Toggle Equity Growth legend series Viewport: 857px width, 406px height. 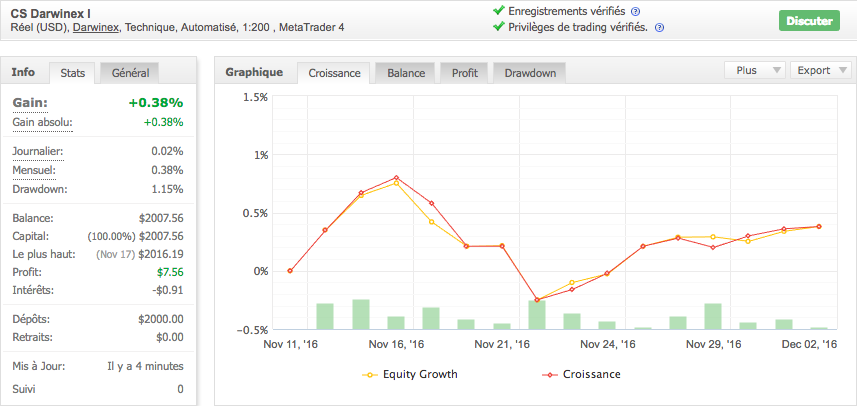point(408,375)
